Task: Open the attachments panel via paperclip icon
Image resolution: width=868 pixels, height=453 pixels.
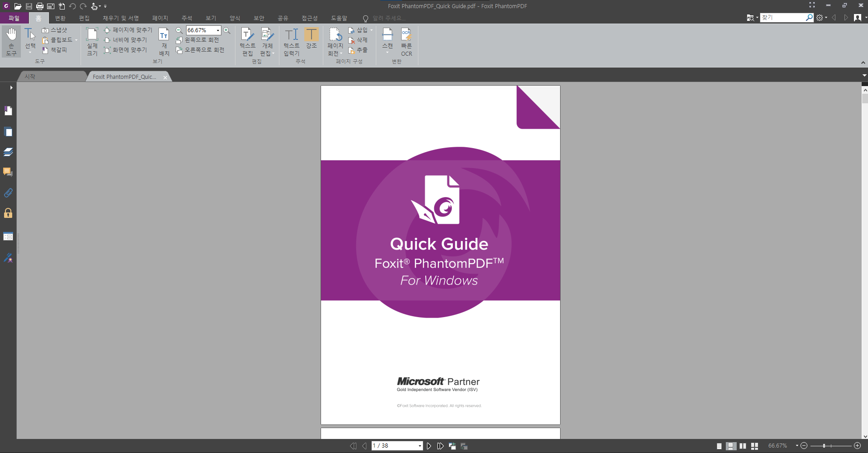Action: pyautogui.click(x=8, y=193)
